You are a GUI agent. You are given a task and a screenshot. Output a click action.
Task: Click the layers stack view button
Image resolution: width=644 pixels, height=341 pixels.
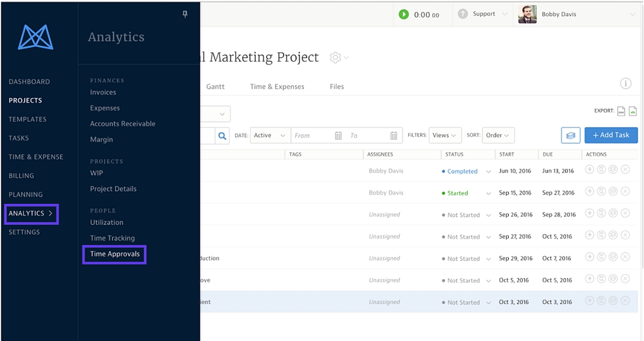coord(570,135)
